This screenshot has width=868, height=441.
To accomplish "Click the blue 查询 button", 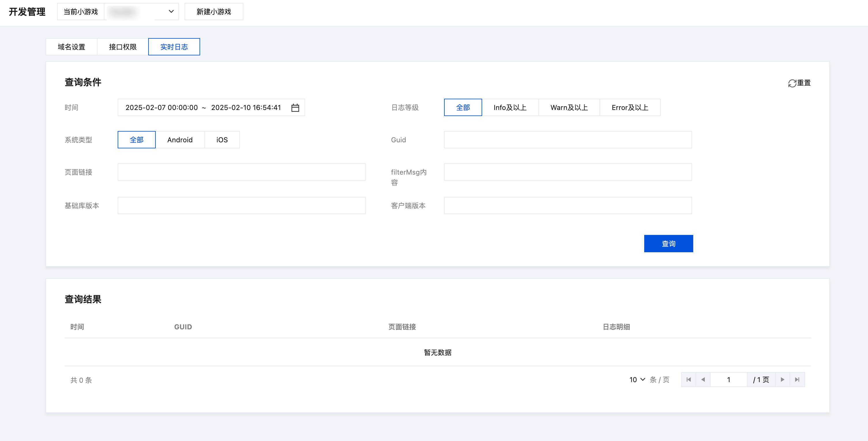I will click(668, 243).
